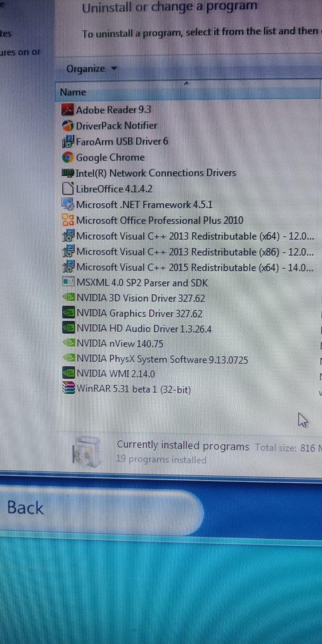Select Visual C++ 2015 Redistributable (x64) entry
The image size is (322, 644).
point(195,267)
